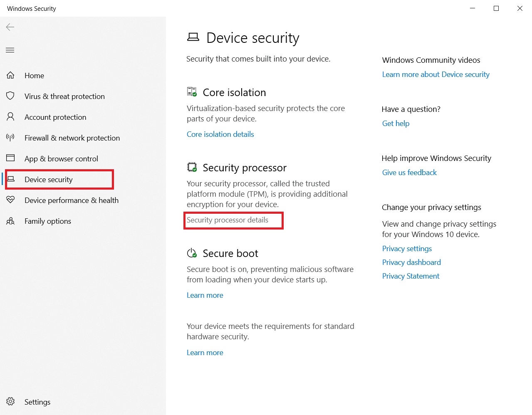Open the Home navigation item
The image size is (532, 415).
34,76
